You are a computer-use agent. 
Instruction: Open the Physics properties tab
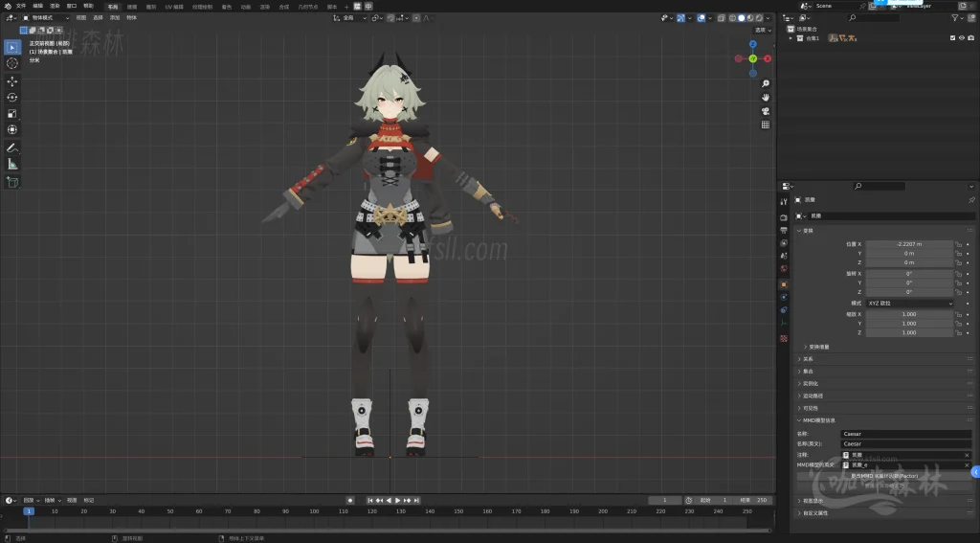click(x=784, y=297)
